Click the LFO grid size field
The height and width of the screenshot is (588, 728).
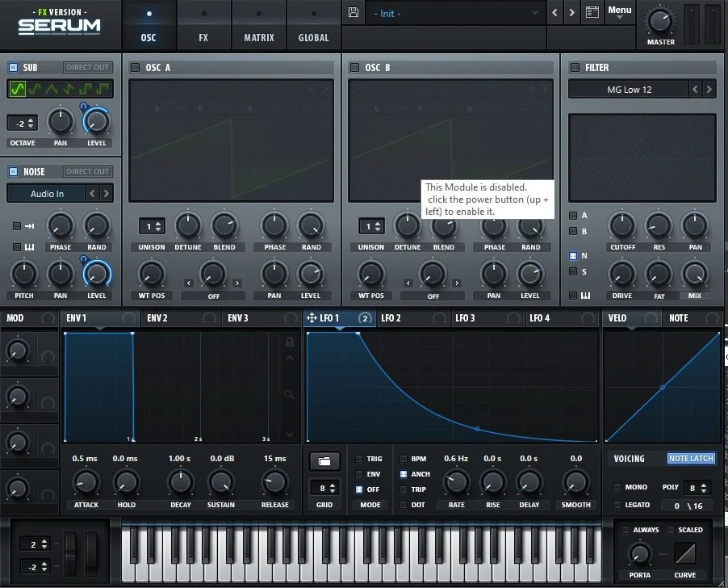click(324, 488)
